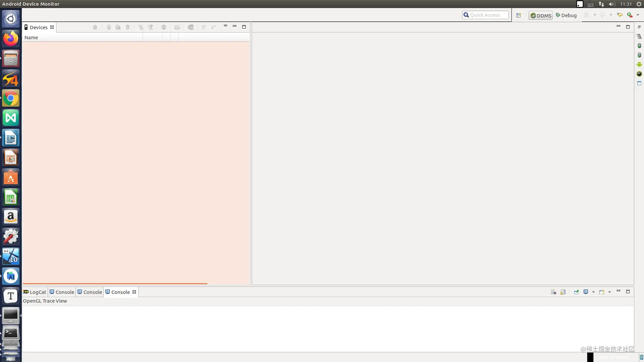Open the Terminal from the dock

coord(11,333)
